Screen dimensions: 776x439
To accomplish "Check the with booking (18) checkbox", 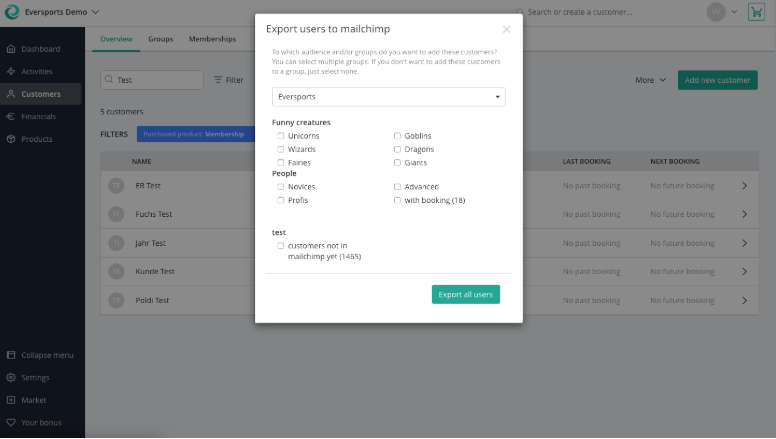I will 397,200.
